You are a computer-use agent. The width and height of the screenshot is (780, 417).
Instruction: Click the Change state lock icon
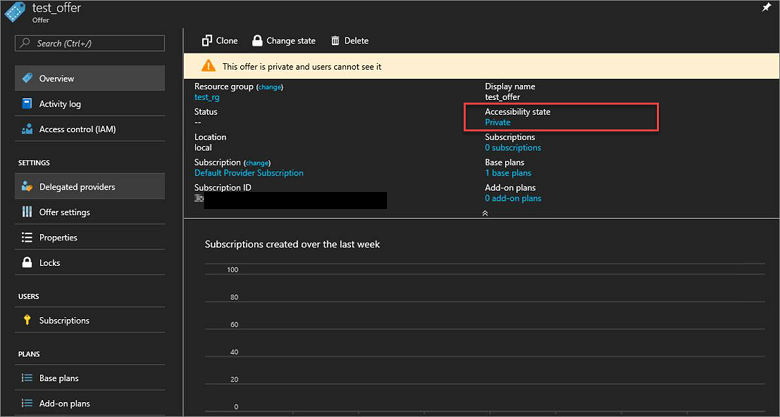257,41
